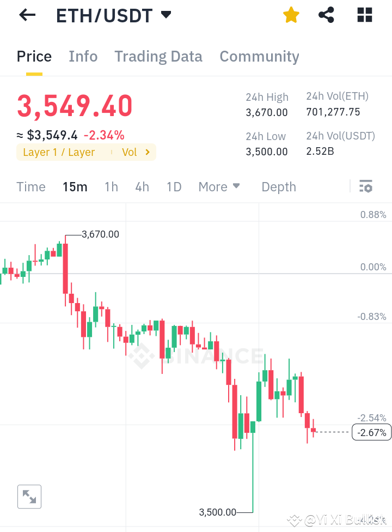392x532 pixels.
Task: Open the Depth view
Action: coord(278,186)
